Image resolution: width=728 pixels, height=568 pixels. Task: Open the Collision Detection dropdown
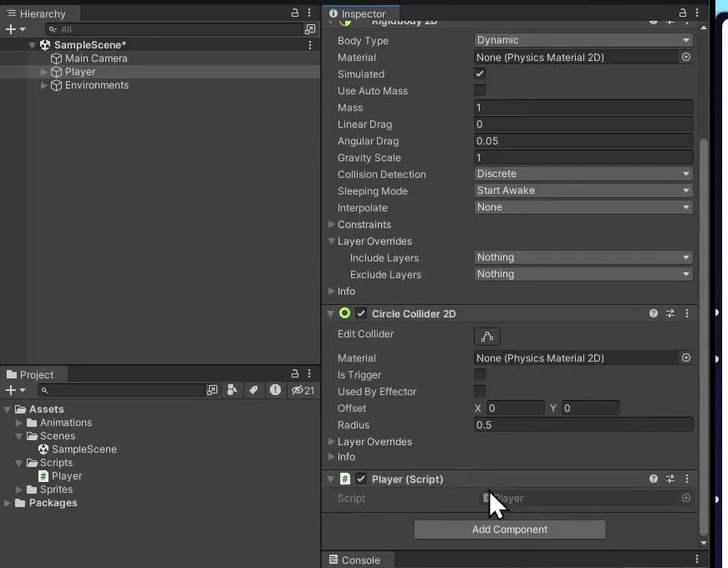click(583, 174)
